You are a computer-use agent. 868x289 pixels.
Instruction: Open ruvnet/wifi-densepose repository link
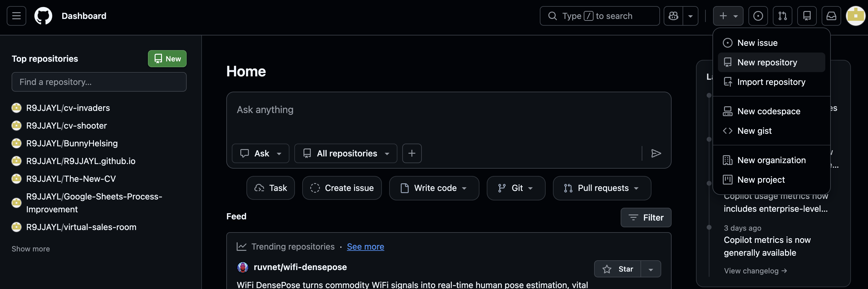[300, 267]
